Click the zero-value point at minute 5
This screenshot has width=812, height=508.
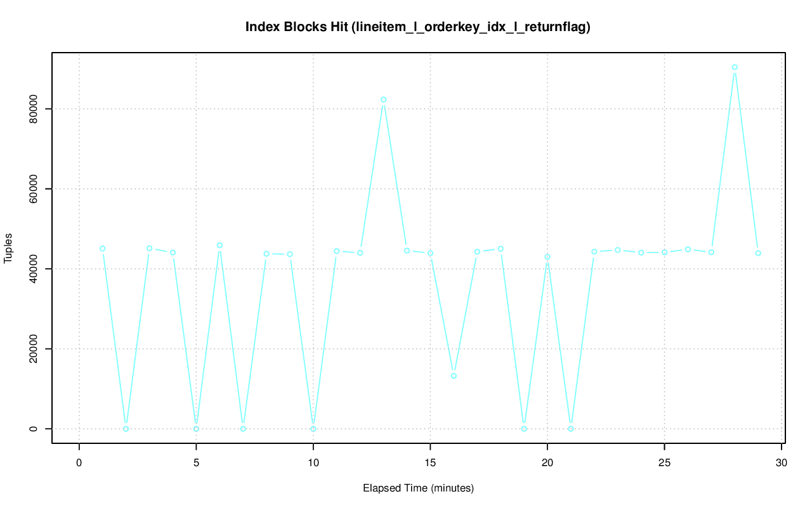[x=196, y=429]
